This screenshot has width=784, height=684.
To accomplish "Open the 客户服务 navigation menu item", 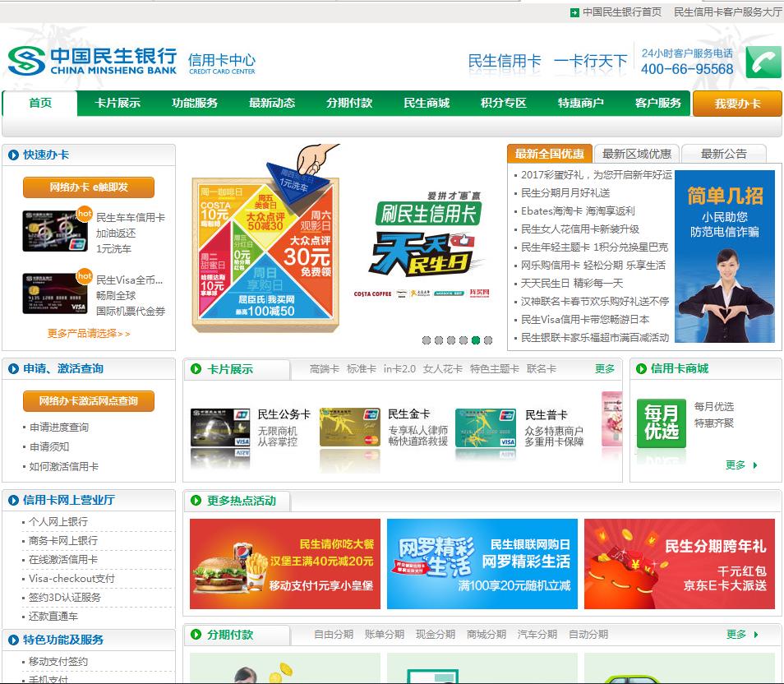I will point(658,104).
